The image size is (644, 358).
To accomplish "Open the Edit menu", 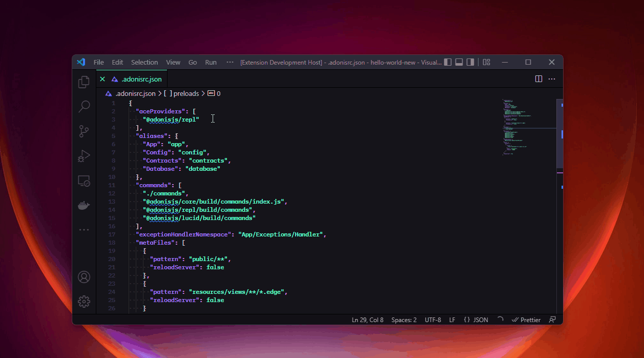I will coord(117,62).
